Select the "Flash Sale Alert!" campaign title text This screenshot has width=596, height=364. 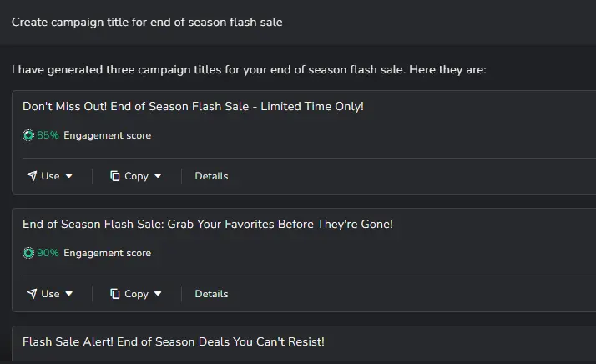click(x=174, y=341)
